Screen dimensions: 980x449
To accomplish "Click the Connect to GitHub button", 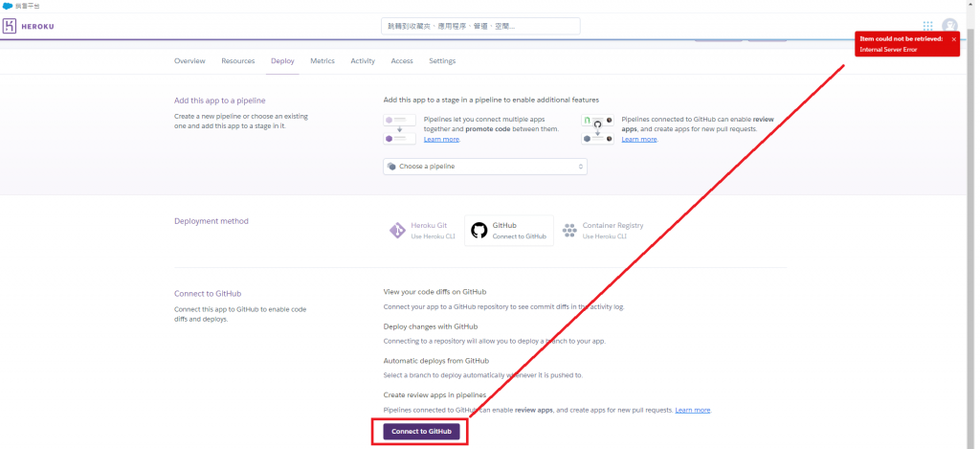I will coord(421,432).
